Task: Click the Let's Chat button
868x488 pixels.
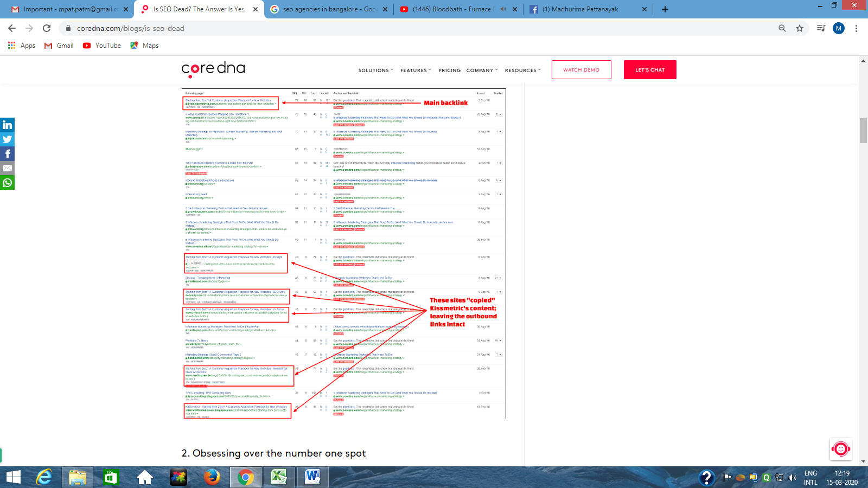Action: click(650, 70)
